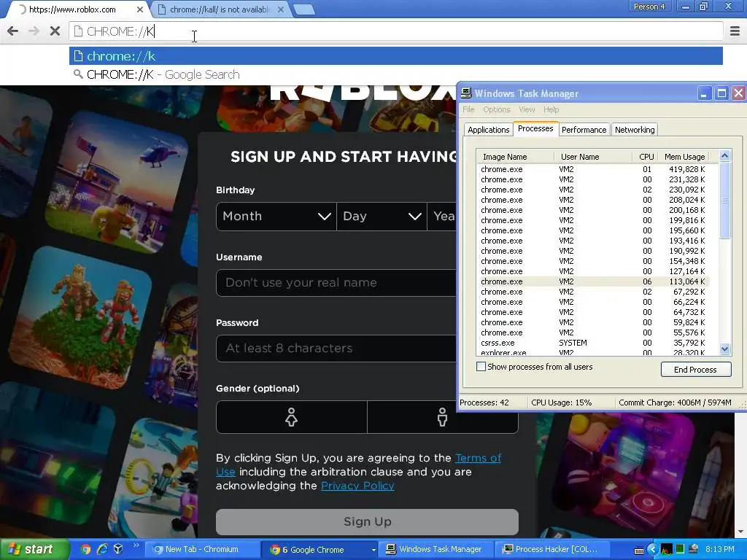
Task: Open a new tab with the new-tab button
Action: click(x=303, y=9)
